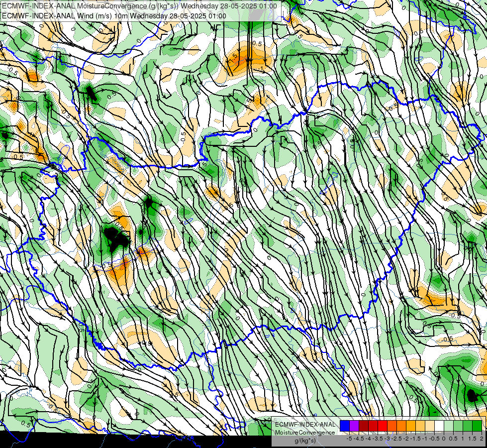487x448 pixels.
Task: Click the g/(kg*s) unit label in the legend
Action: 305,441
